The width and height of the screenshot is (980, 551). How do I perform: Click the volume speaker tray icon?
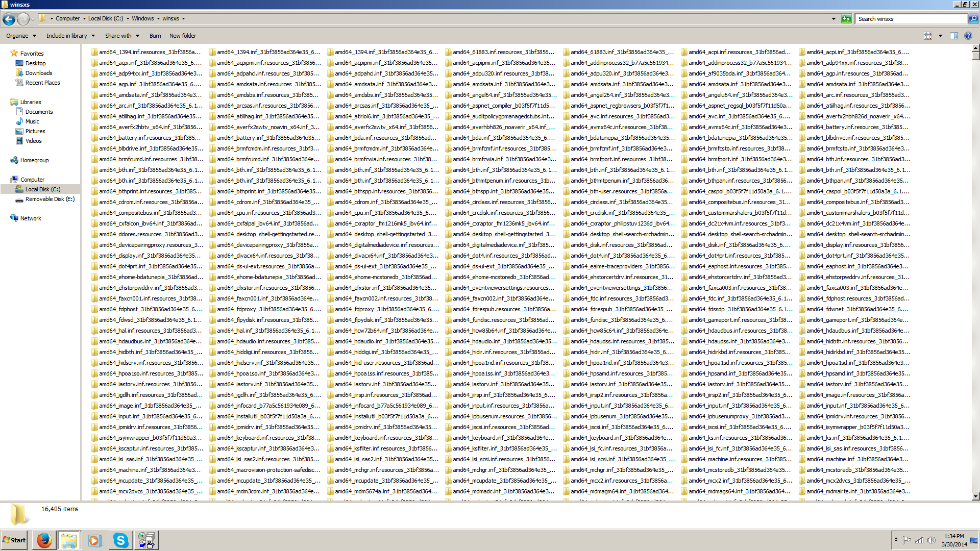[x=932, y=540]
